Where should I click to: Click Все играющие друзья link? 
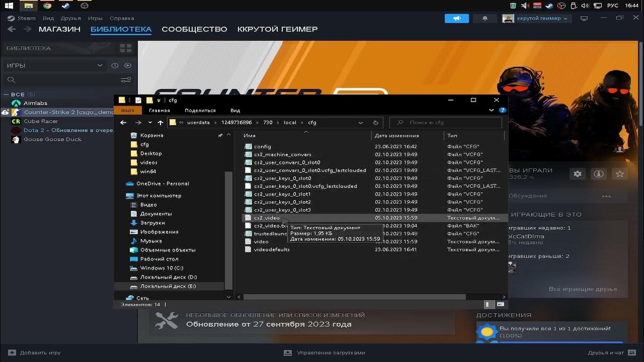pyautogui.click(x=583, y=289)
